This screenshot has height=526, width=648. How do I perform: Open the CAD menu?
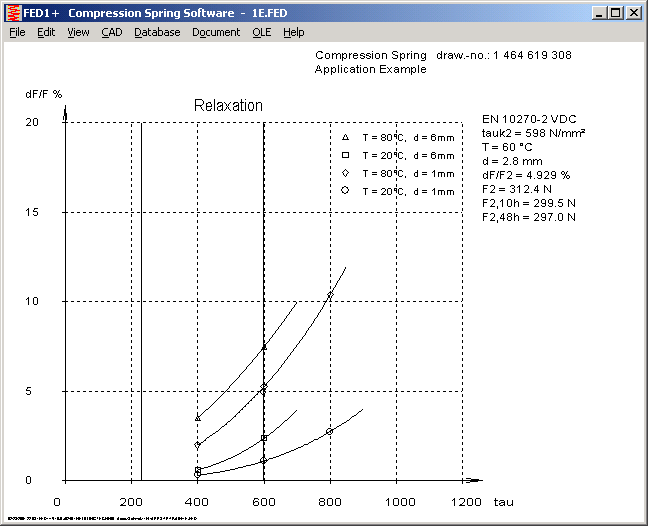112,32
